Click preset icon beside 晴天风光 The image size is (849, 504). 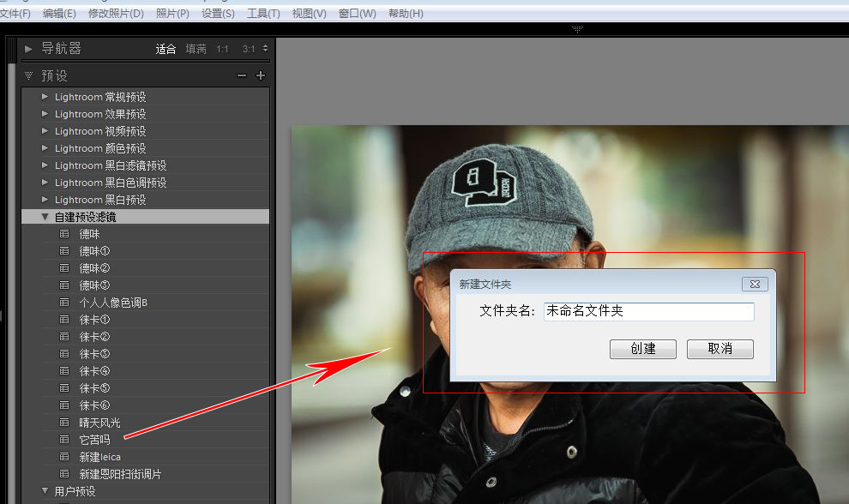point(64,423)
